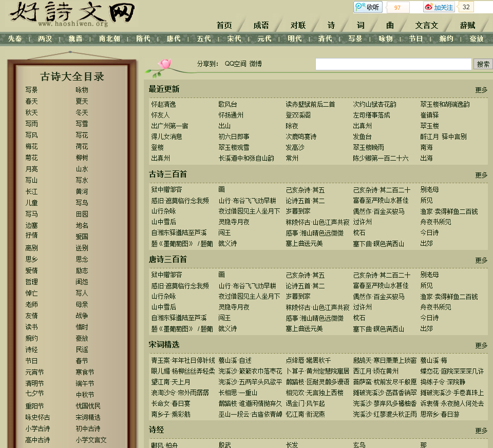Click the Tencent 收听 follow button

point(368,7)
